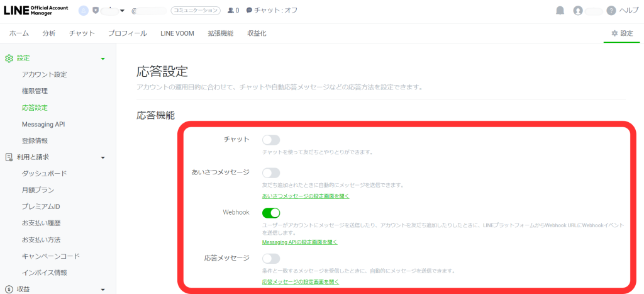
Task: Open お支払い履歴 in sidebar
Action: pyautogui.click(x=42, y=223)
